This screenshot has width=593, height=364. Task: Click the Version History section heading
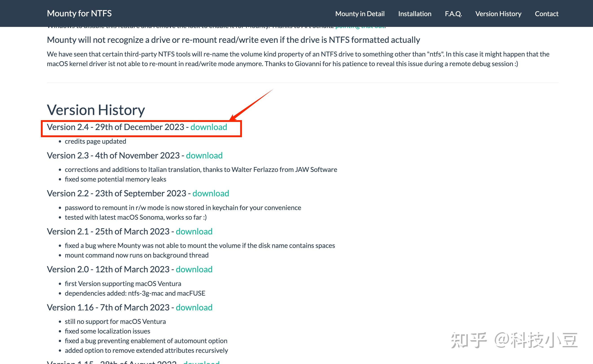pyautogui.click(x=96, y=110)
